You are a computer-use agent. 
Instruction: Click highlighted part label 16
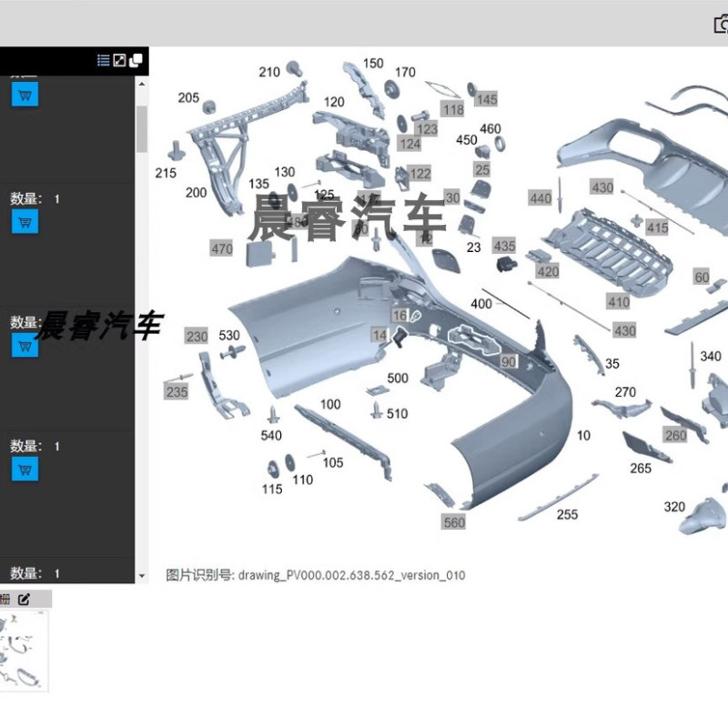[x=399, y=316]
